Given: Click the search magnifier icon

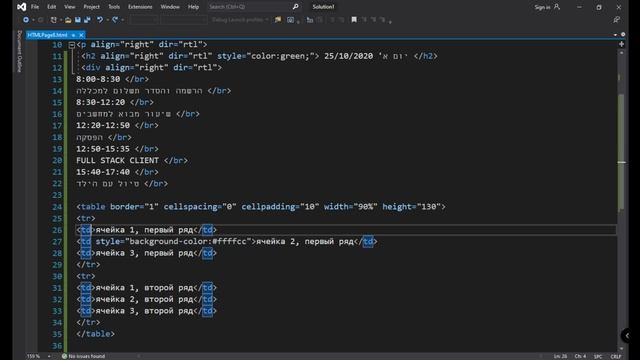Looking at the screenshot, I should coord(296,7).
